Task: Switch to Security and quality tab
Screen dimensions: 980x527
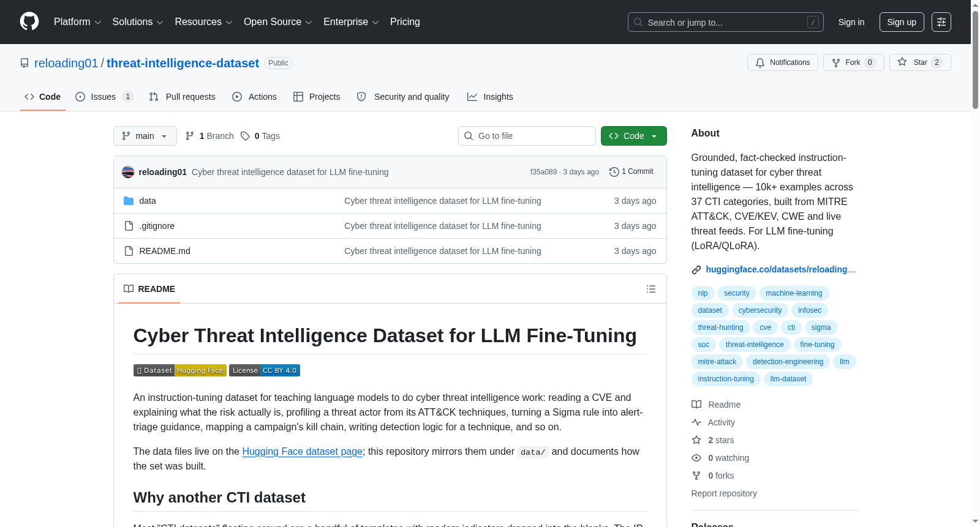Action: click(403, 97)
